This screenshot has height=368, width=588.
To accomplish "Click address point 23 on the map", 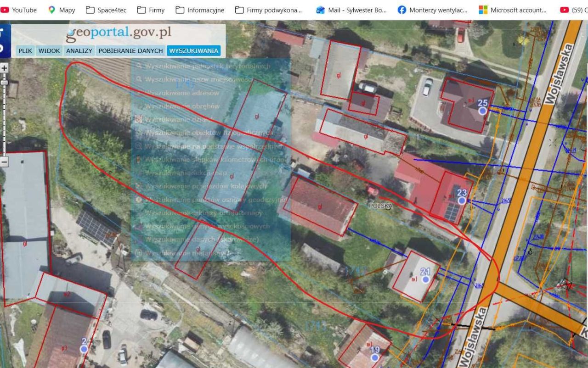I will coord(462,201).
